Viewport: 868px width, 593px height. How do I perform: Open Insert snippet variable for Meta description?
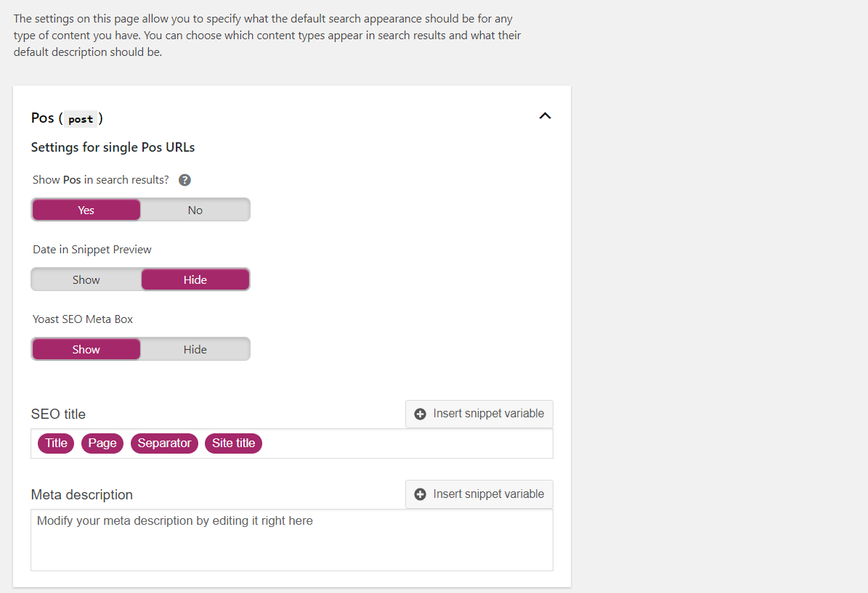pyautogui.click(x=479, y=494)
